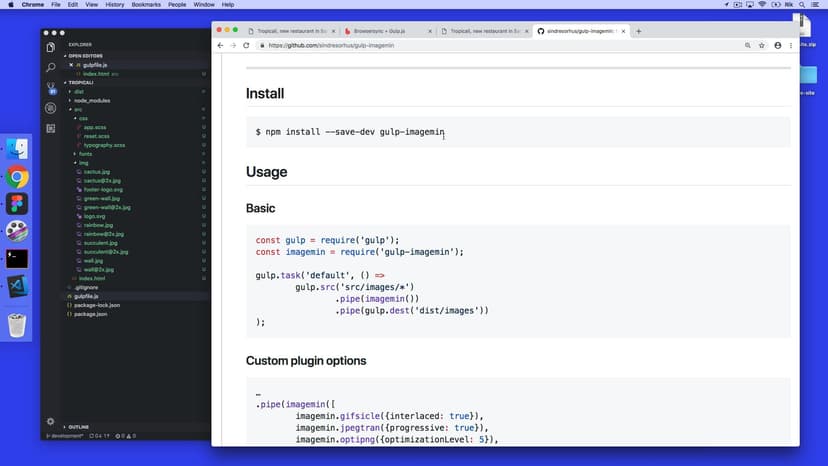This screenshot has width=828, height=466.
Task: Open a new Chrome tab
Action: [x=639, y=31]
